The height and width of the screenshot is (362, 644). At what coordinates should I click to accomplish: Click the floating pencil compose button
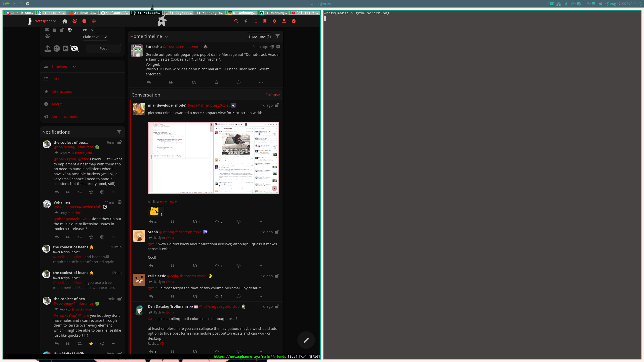pyautogui.click(x=306, y=340)
